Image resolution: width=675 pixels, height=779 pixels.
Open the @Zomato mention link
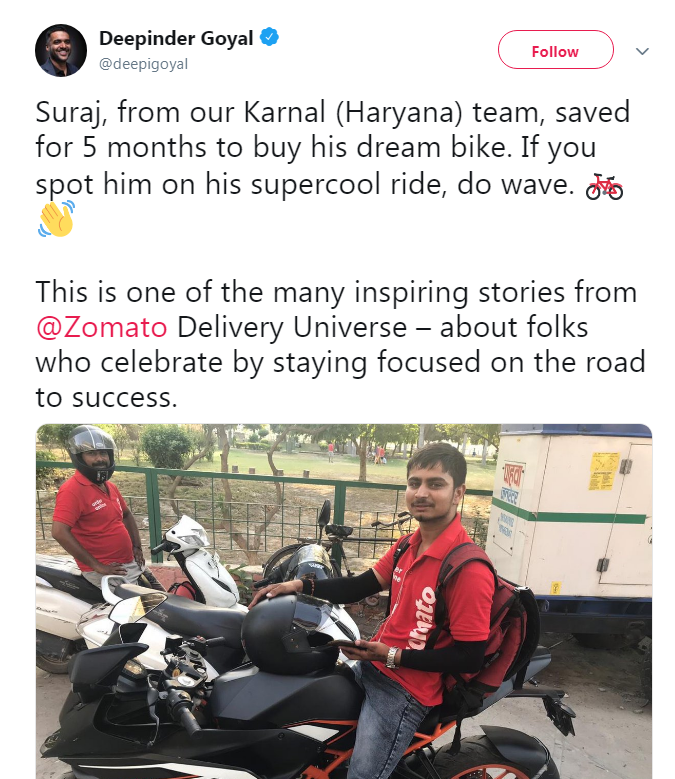point(101,328)
